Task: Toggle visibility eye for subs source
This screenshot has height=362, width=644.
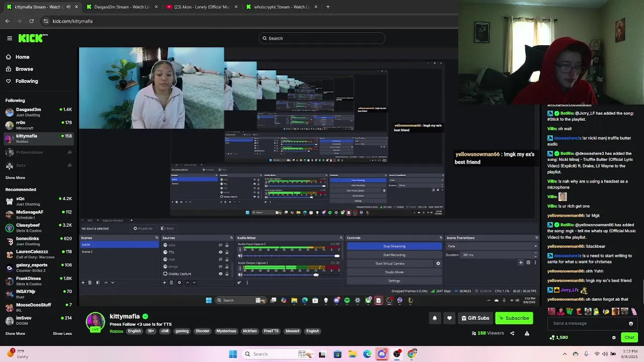Action: (220, 245)
